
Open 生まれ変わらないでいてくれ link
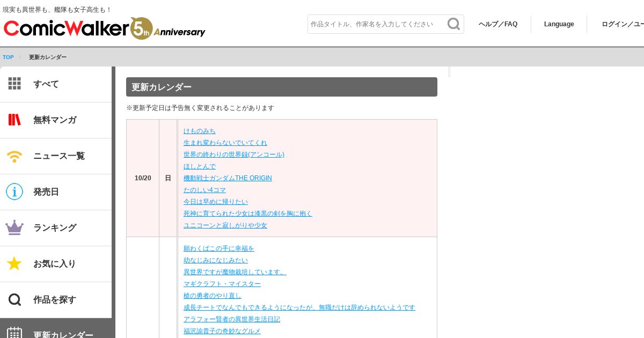pos(225,143)
